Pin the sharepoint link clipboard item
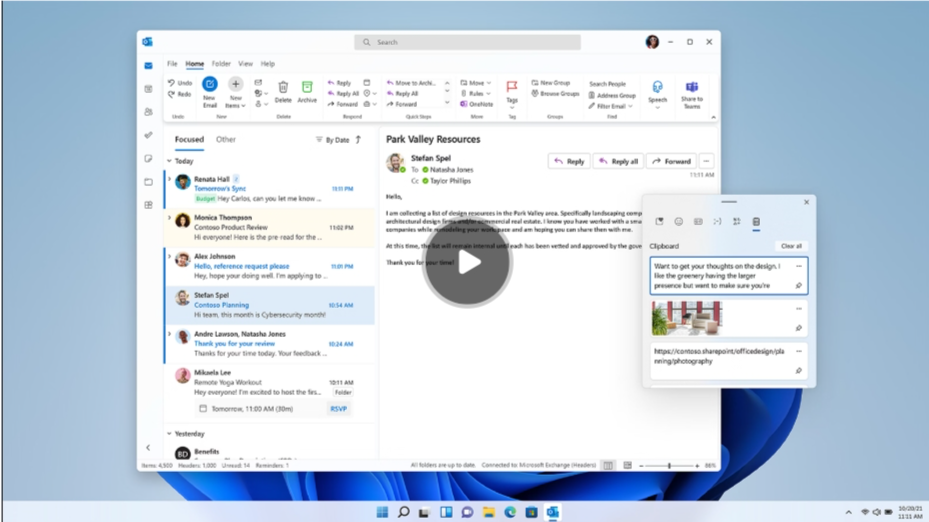929x522 pixels. (x=798, y=371)
